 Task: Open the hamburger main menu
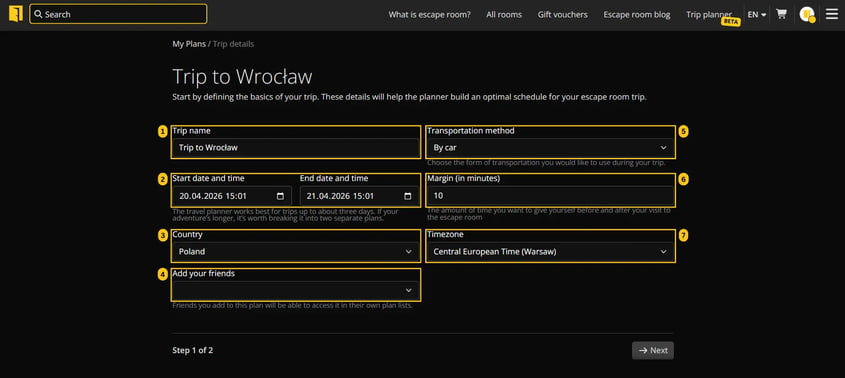coord(832,14)
